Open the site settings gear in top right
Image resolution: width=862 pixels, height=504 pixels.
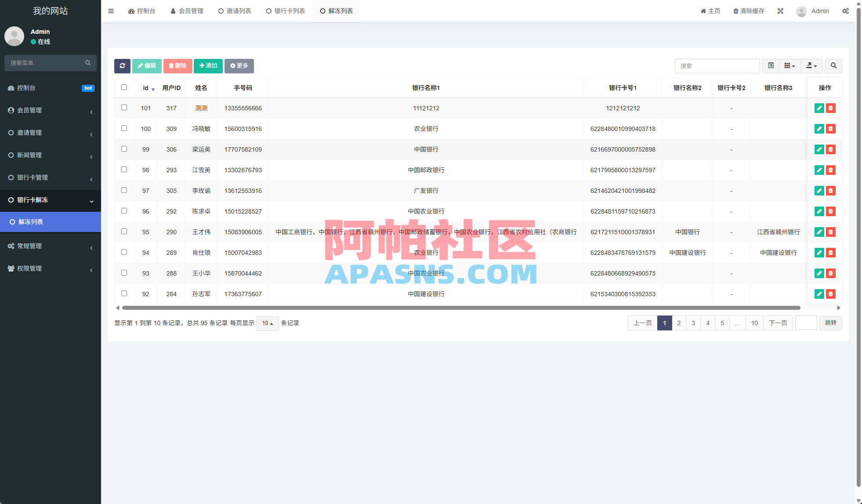click(x=846, y=11)
